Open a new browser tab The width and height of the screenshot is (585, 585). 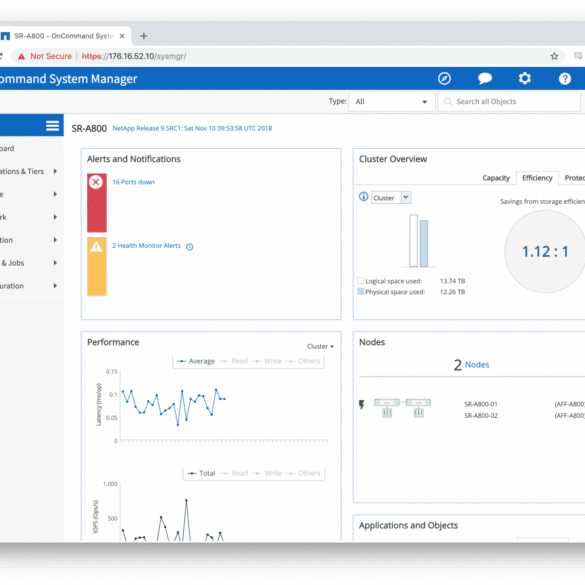pyautogui.click(x=144, y=36)
